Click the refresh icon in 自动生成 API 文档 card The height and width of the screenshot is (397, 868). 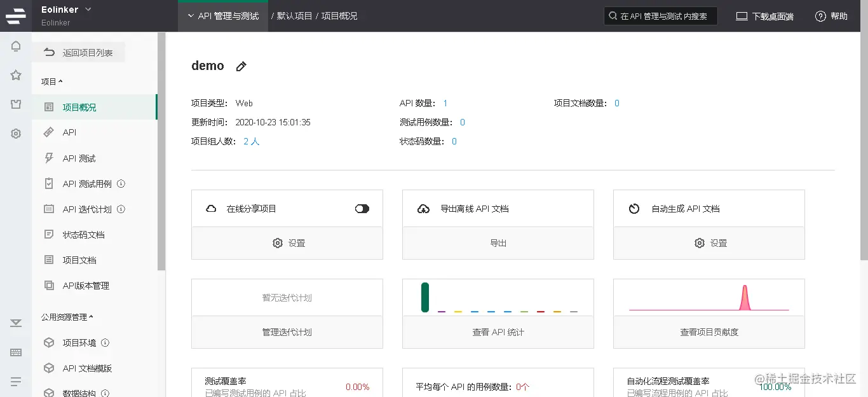pos(634,209)
